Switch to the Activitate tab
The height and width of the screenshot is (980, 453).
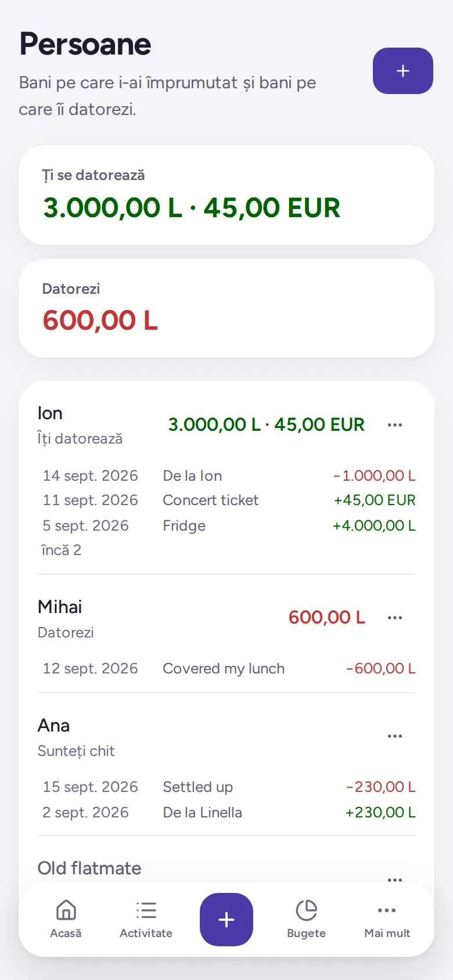tap(146, 920)
